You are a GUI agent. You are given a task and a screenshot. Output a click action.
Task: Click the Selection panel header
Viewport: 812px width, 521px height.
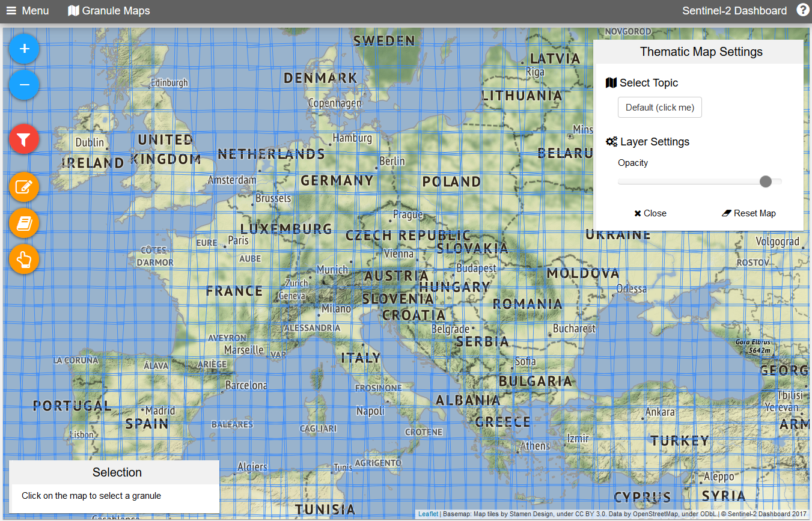(x=117, y=472)
